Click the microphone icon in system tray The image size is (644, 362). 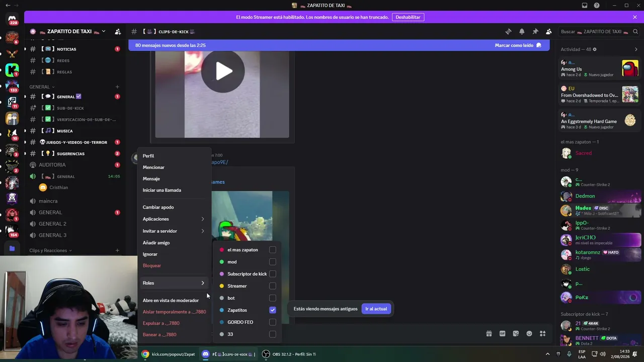pos(569,354)
